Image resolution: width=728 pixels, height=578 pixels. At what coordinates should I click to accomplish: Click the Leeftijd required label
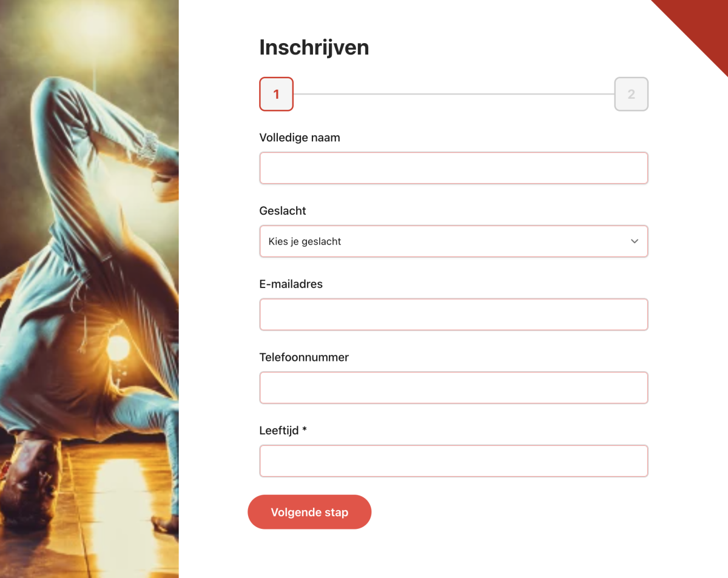tap(283, 431)
